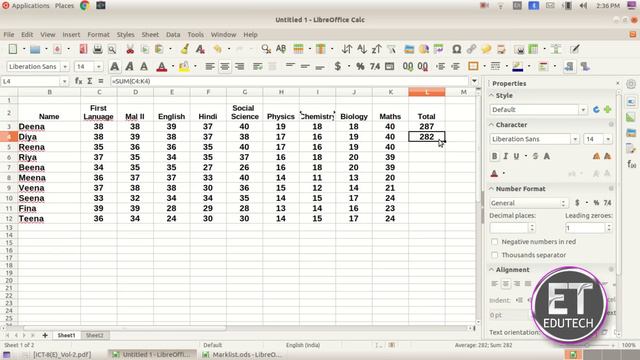Toggle Align Right in the toolbar
This screenshot has height=360, width=640.
[x=240, y=66]
